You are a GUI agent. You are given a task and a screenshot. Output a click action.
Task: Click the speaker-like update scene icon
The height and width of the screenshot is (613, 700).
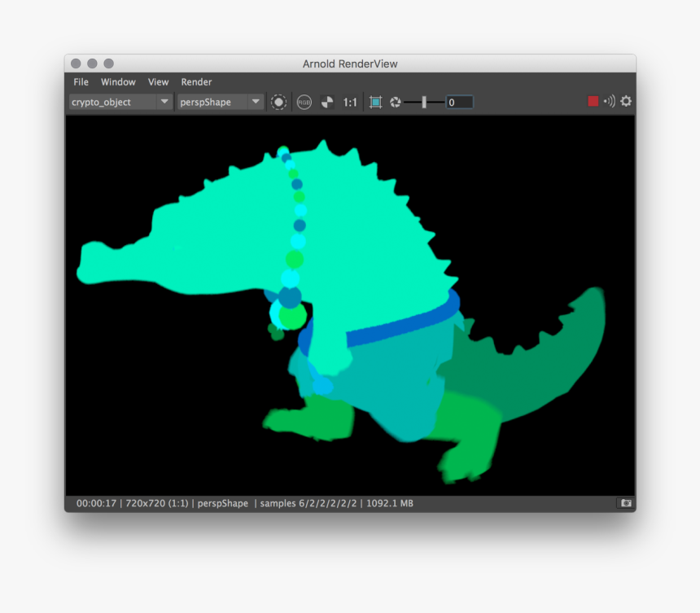pos(609,101)
